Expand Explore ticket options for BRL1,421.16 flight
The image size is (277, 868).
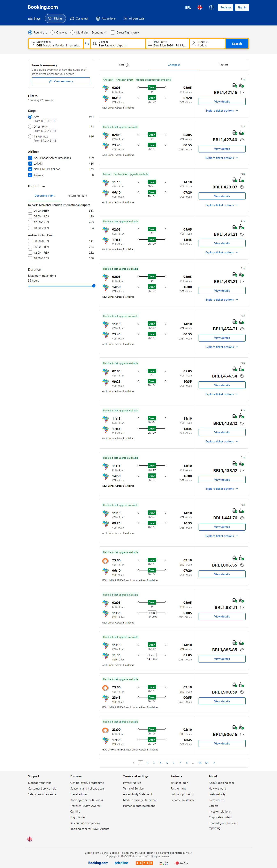click(x=222, y=111)
